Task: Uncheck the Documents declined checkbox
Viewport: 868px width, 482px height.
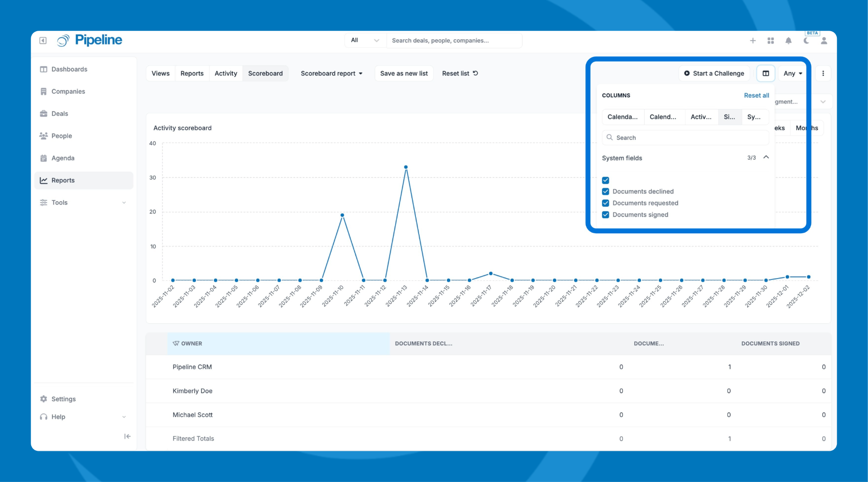Action: point(606,192)
